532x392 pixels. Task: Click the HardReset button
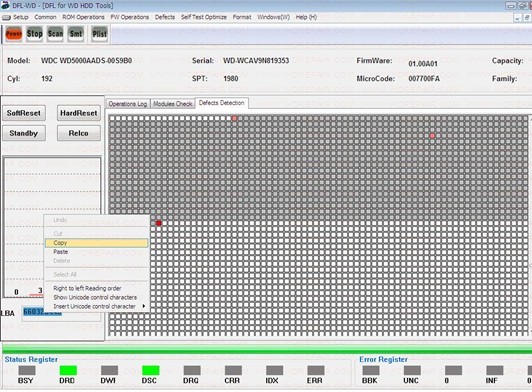(79, 113)
